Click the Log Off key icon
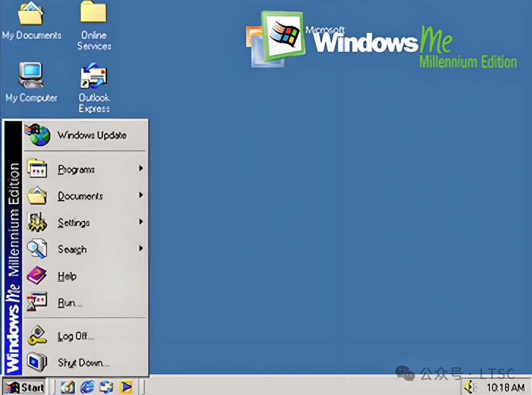532x395 pixels. coord(38,336)
